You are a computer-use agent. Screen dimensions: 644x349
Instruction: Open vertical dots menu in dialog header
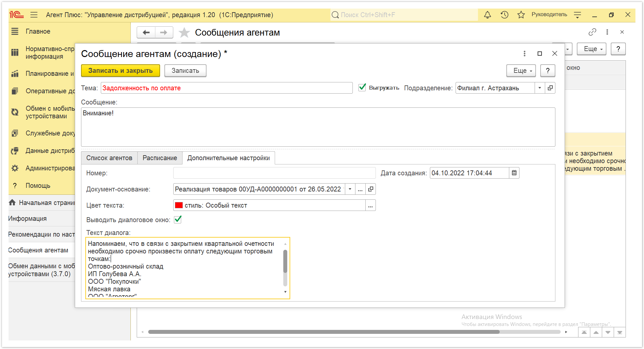tap(524, 53)
